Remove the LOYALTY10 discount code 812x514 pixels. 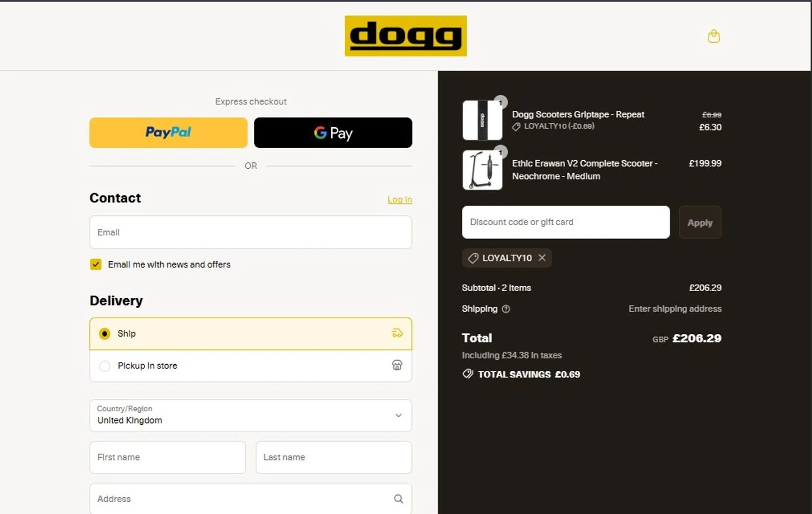pyautogui.click(x=542, y=258)
